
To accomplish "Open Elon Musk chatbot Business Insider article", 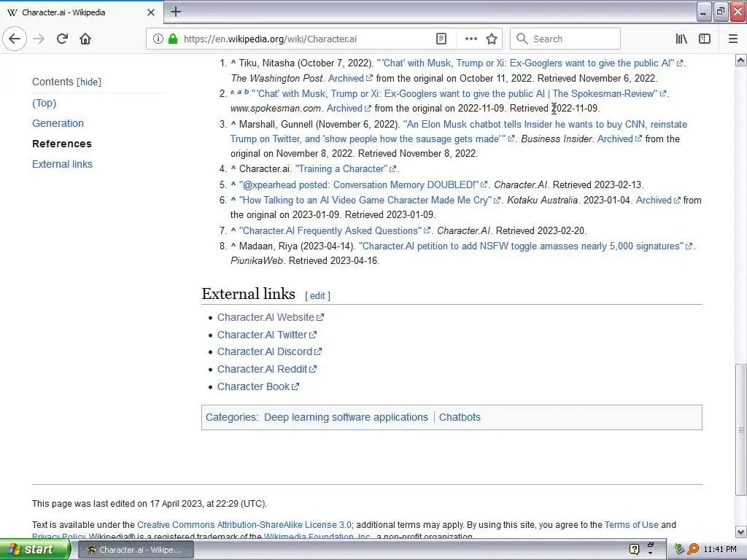I will tap(459, 131).
